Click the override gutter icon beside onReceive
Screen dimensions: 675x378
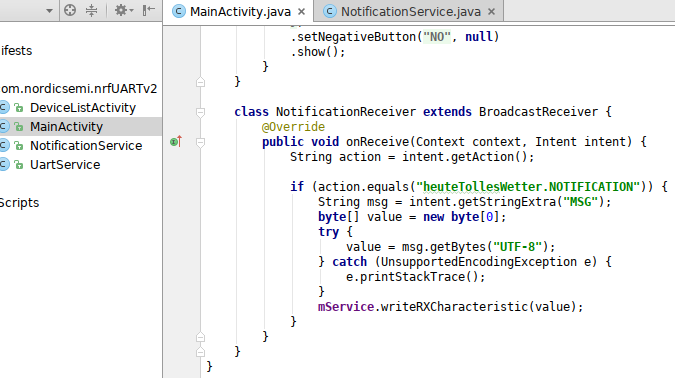point(176,141)
